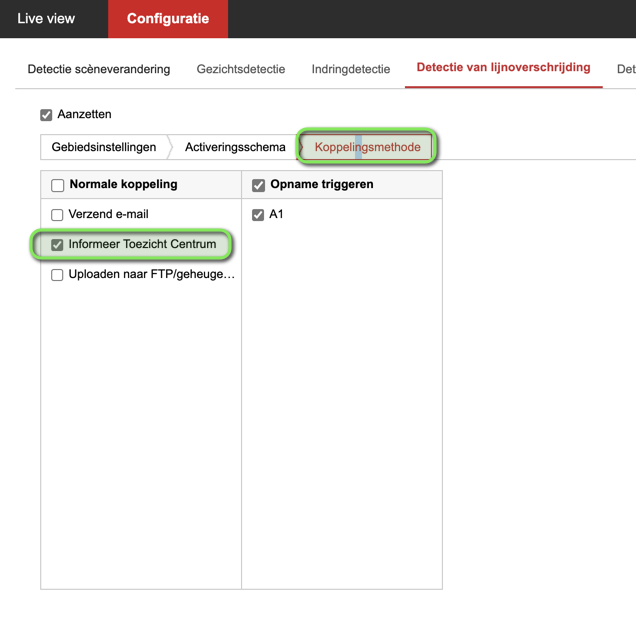Click the 'Informeer Toezicht Centrum' label text
Viewport: 636px width, 618px height.
coord(142,244)
